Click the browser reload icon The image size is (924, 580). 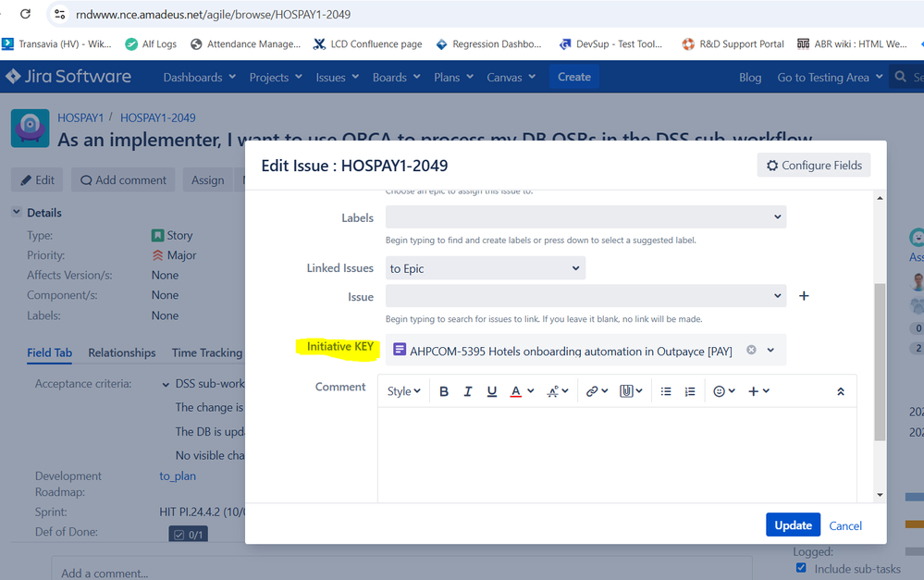pyautogui.click(x=25, y=14)
